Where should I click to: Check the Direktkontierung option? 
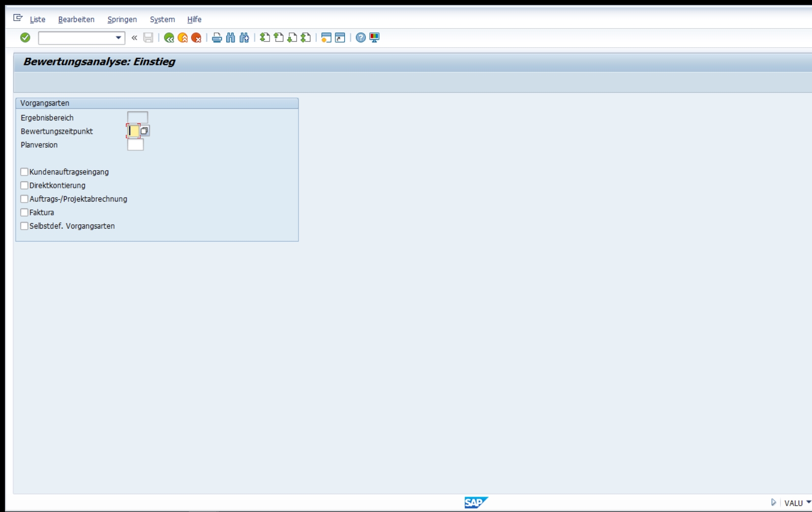24,185
